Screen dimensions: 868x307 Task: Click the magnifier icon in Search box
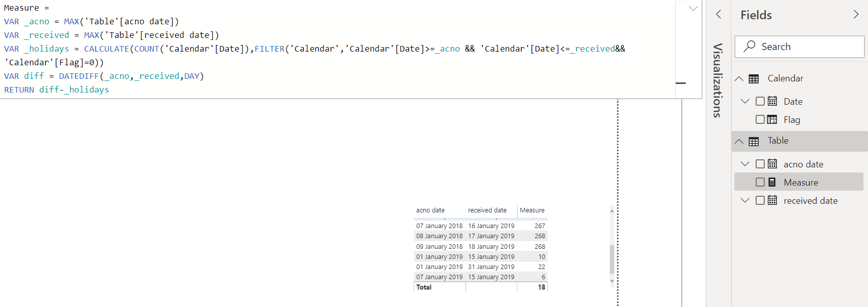tap(750, 46)
